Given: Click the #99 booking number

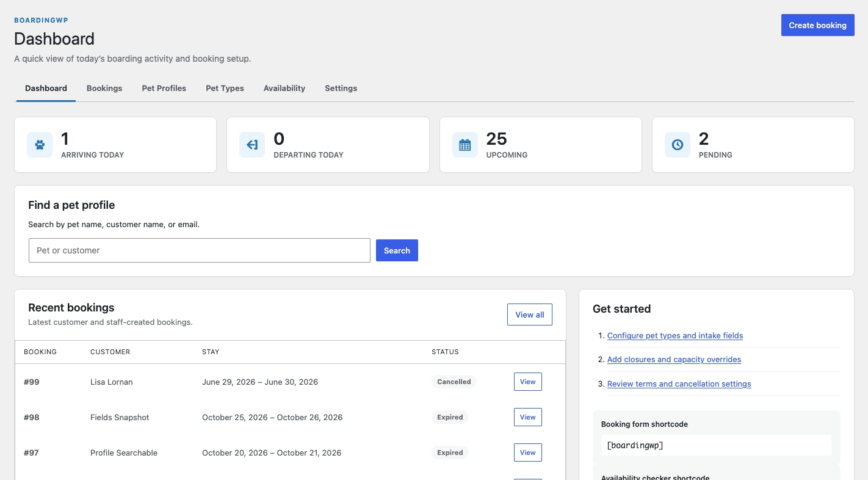Looking at the screenshot, I should [x=32, y=382].
